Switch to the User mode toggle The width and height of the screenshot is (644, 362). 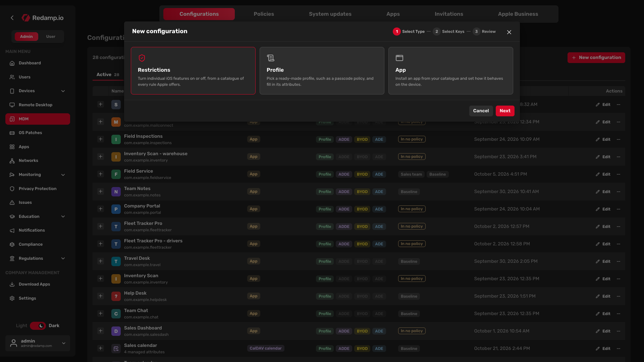51,37
